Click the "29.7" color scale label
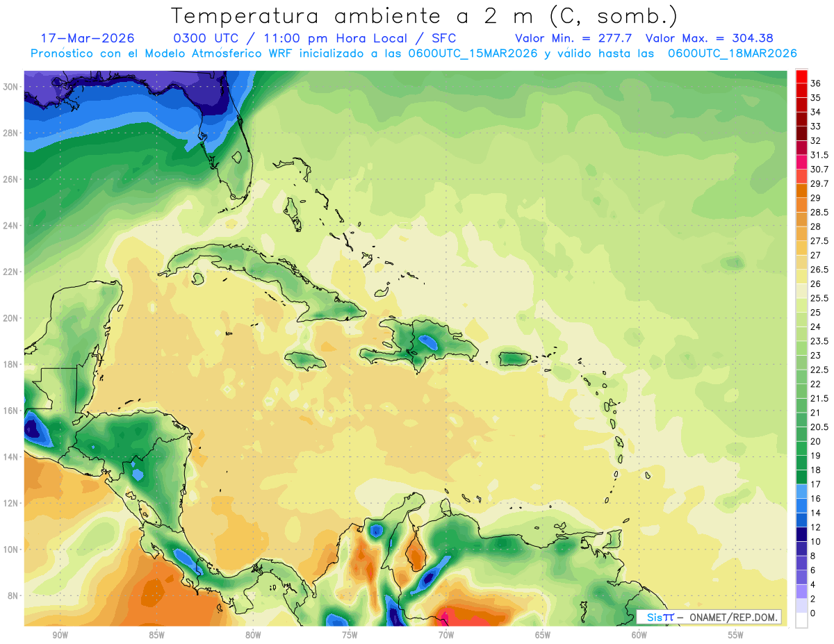 pos(819,183)
